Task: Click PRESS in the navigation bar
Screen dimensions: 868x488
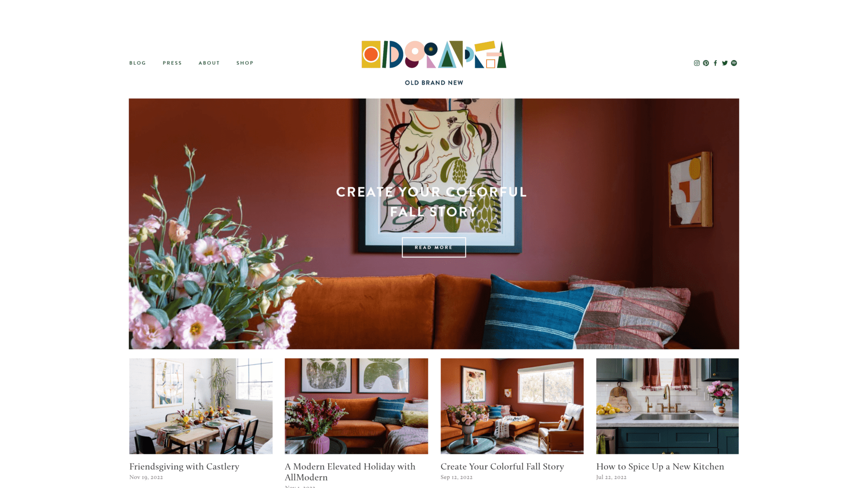Action: pos(172,62)
